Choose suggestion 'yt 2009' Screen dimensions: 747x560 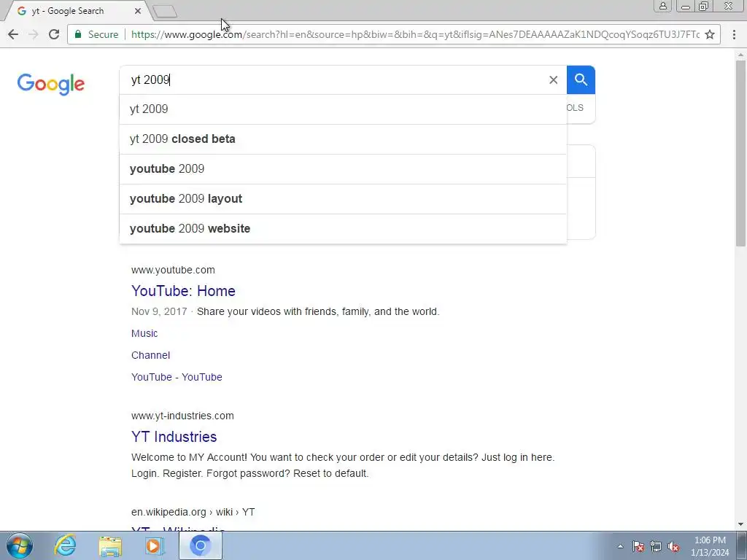(x=343, y=109)
